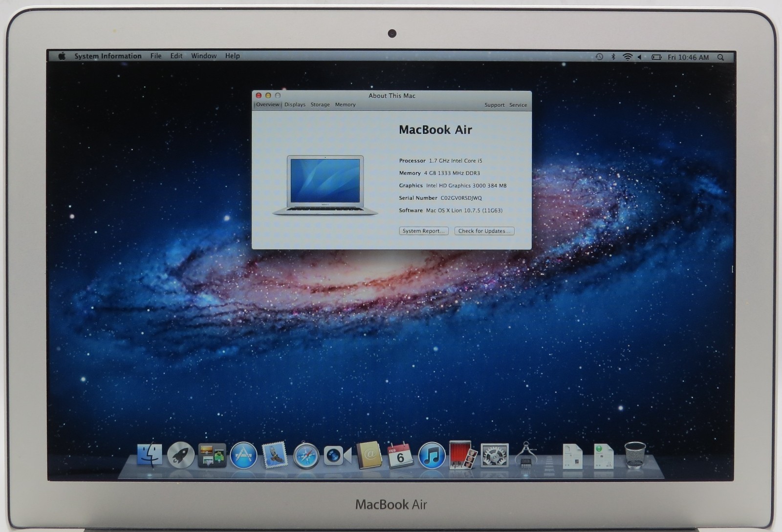
Task: Click software version Mac OS X Lion 10.7.5
Action: pyautogui.click(x=464, y=211)
